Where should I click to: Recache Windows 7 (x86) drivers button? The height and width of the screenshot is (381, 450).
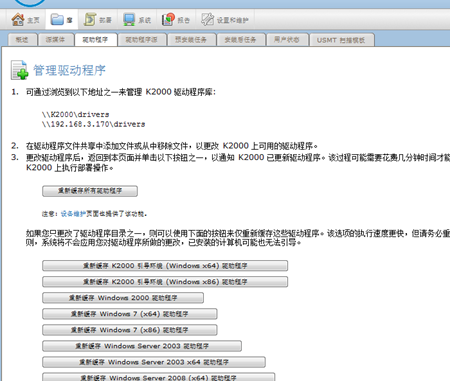pos(130,330)
